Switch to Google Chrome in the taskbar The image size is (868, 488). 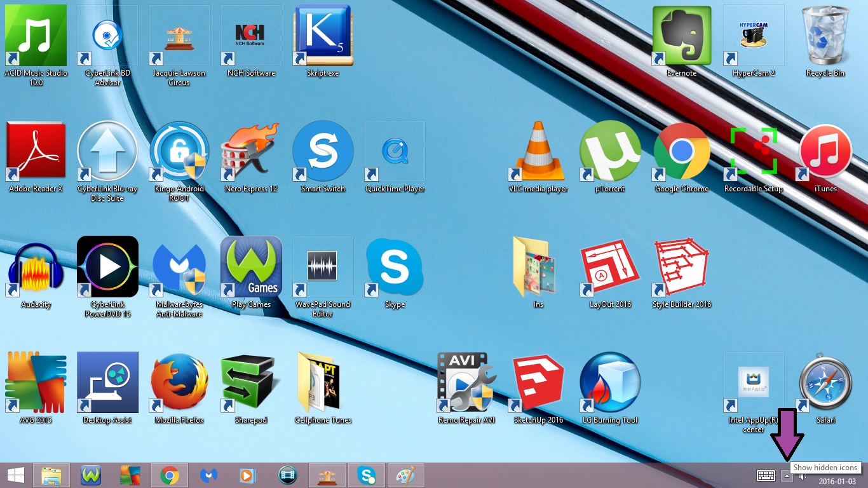pos(169,475)
